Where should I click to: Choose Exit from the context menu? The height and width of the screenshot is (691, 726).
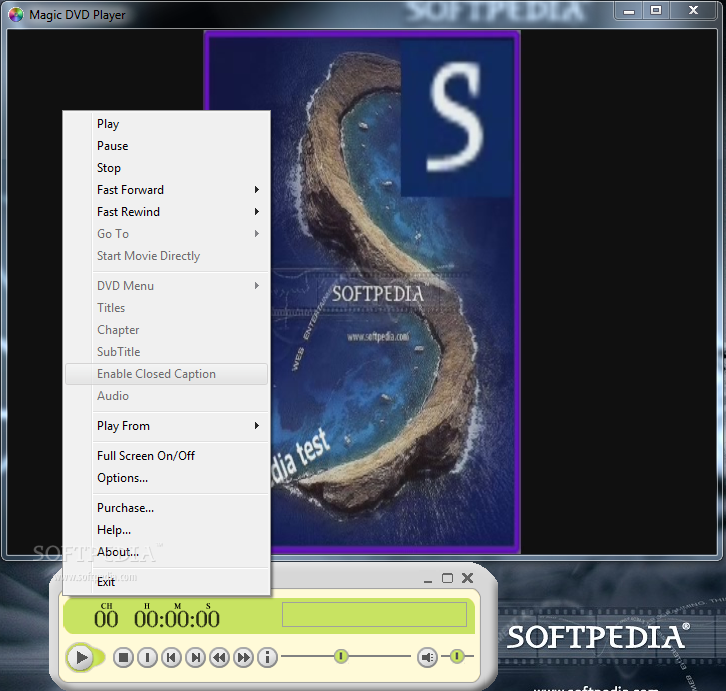coord(167,582)
